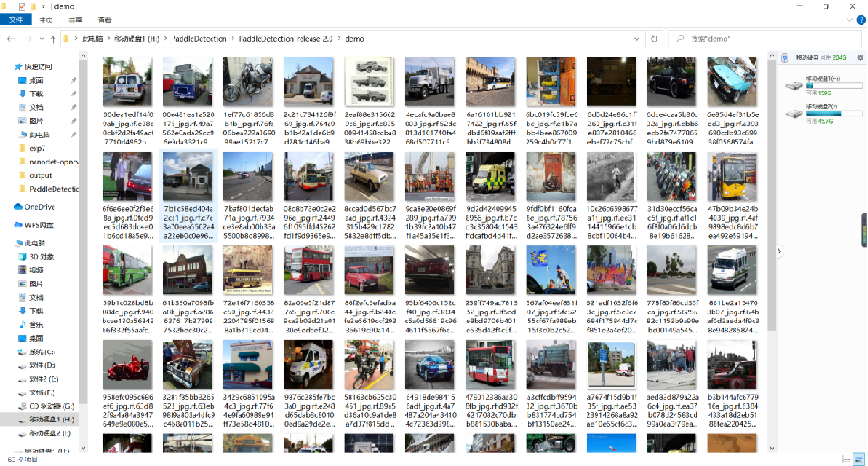Click the search demo input field
868x466 pixels.
pyautogui.click(x=764, y=39)
